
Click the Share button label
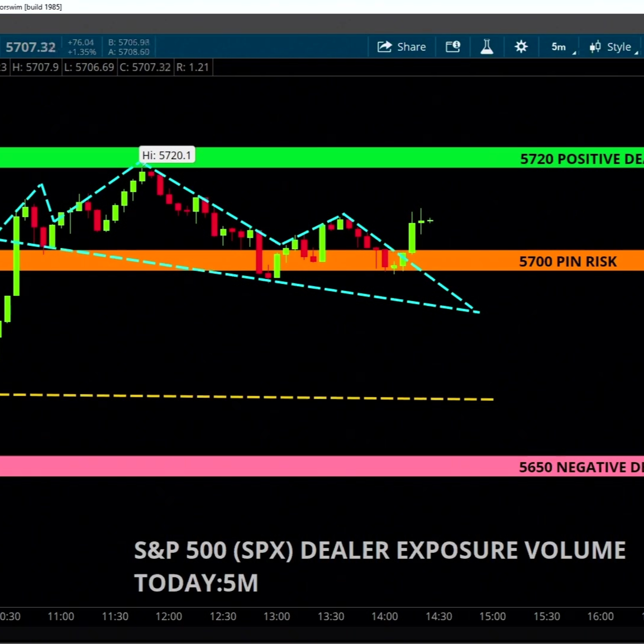tap(411, 47)
